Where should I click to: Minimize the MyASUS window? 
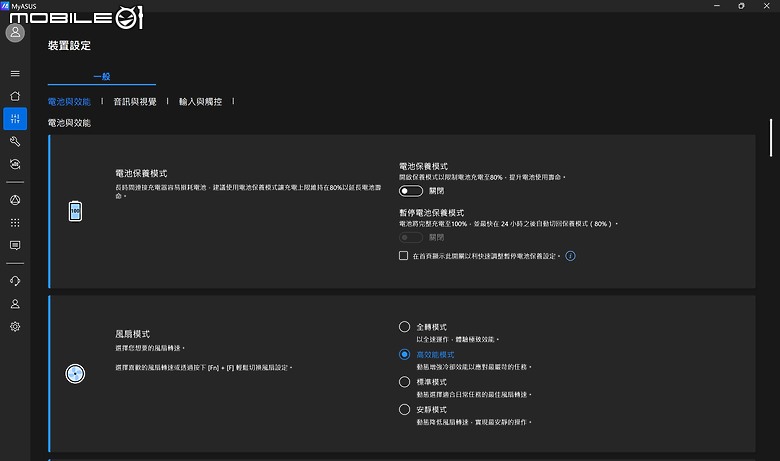(x=717, y=6)
